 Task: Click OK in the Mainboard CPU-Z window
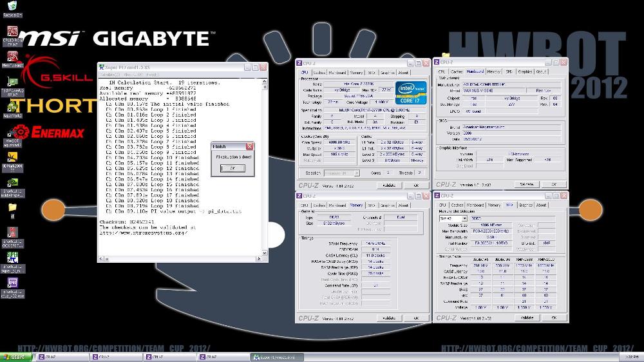(554, 184)
